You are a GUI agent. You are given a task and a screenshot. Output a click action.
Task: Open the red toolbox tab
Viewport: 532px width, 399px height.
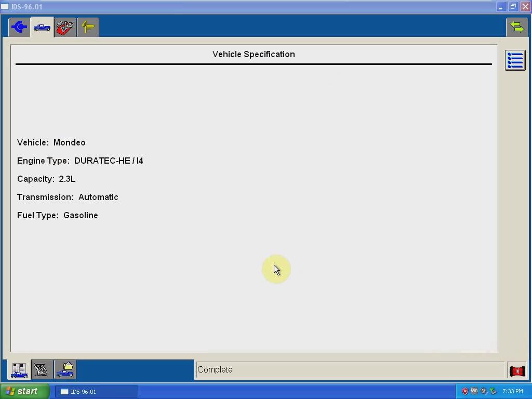pos(65,27)
